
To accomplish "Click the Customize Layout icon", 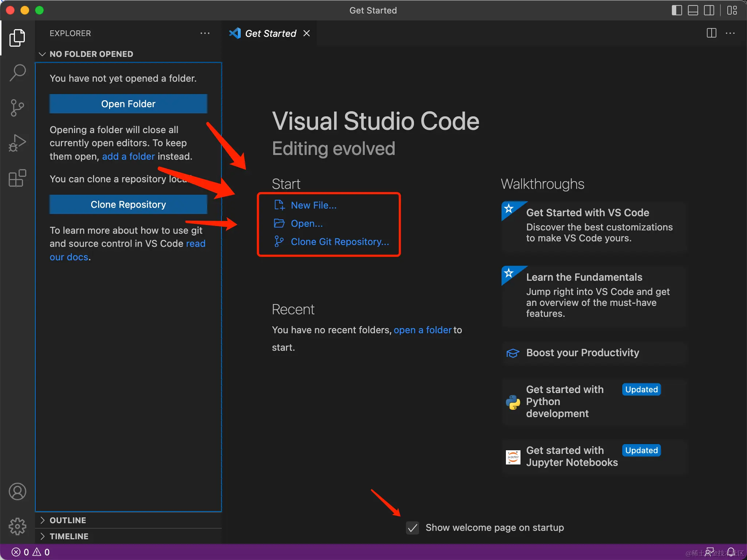I will 732,10.
